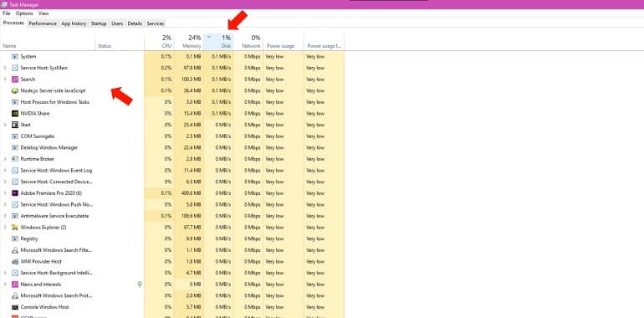
Task: Click the System process icon
Action: (x=15, y=57)
